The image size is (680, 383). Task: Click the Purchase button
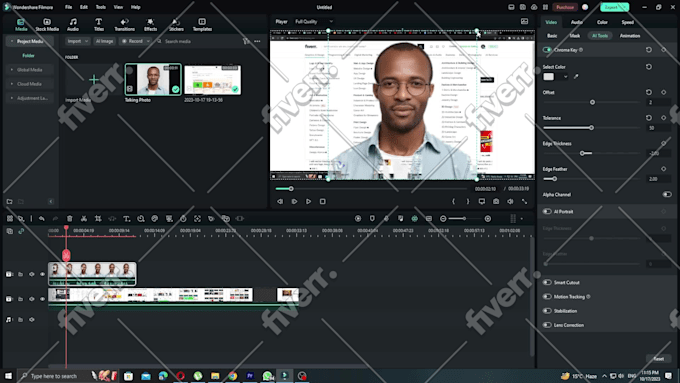[565, 7]
